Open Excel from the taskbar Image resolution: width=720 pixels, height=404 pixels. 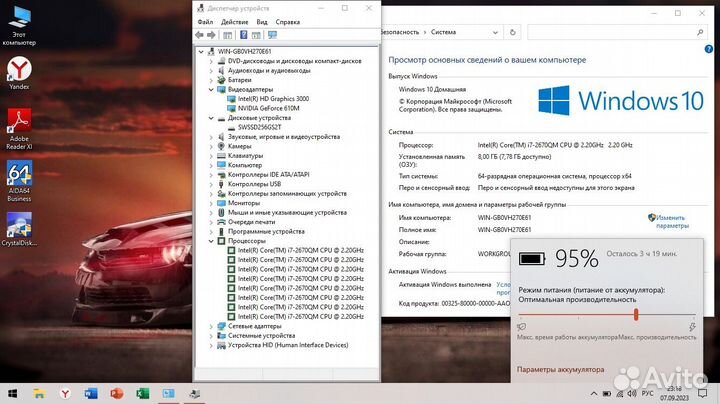click(142, 393)
